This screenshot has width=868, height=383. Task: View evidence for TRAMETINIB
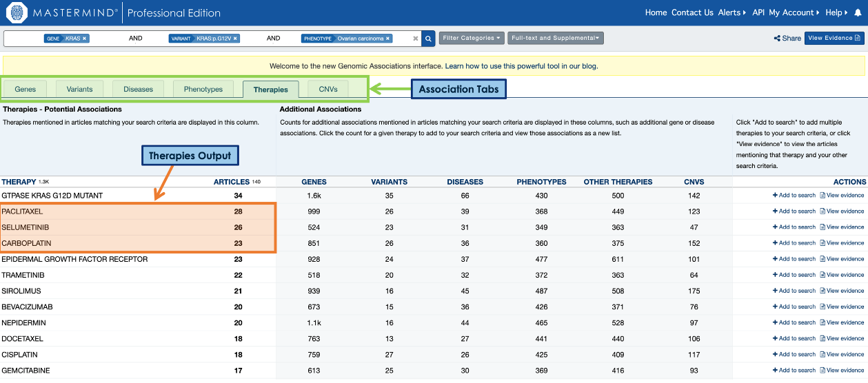click(842, 275)
